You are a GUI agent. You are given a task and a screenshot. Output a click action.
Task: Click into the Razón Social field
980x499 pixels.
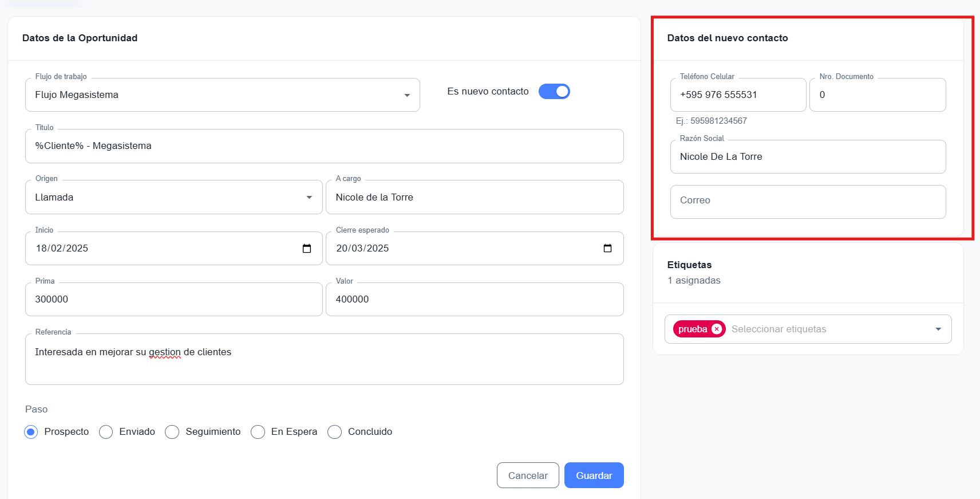coord(807,157)
